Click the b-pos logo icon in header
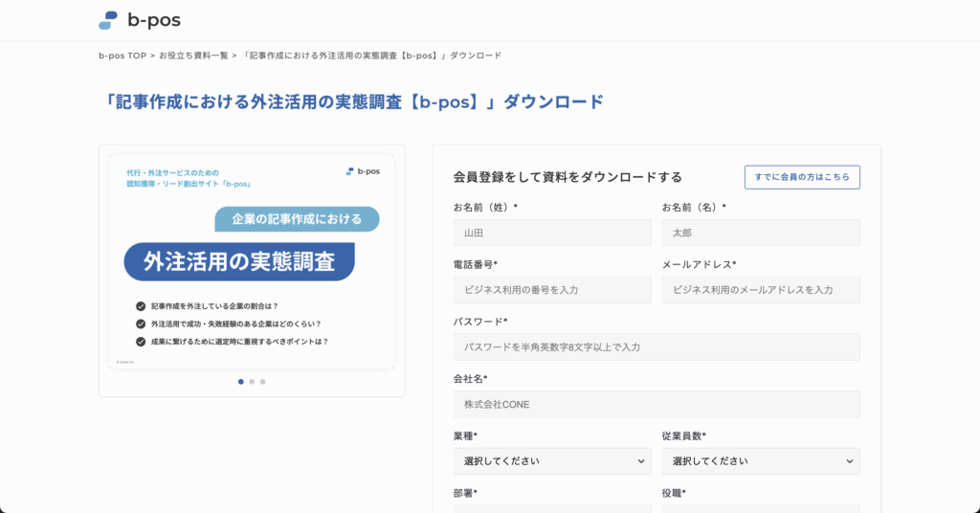 click(108, 21)
